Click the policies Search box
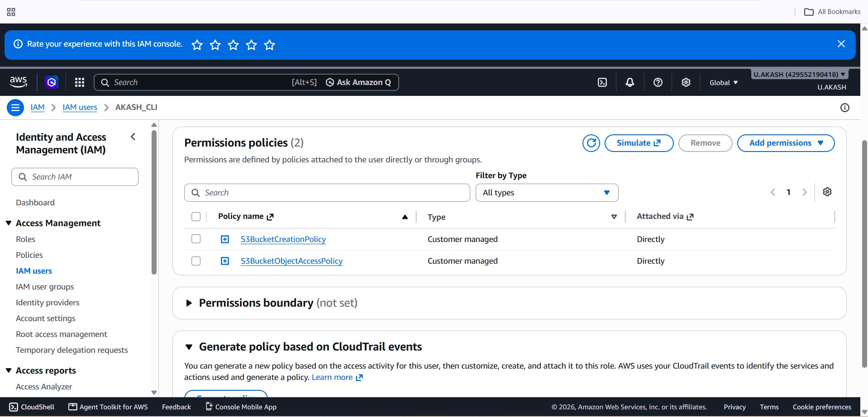 click(327, 193)
